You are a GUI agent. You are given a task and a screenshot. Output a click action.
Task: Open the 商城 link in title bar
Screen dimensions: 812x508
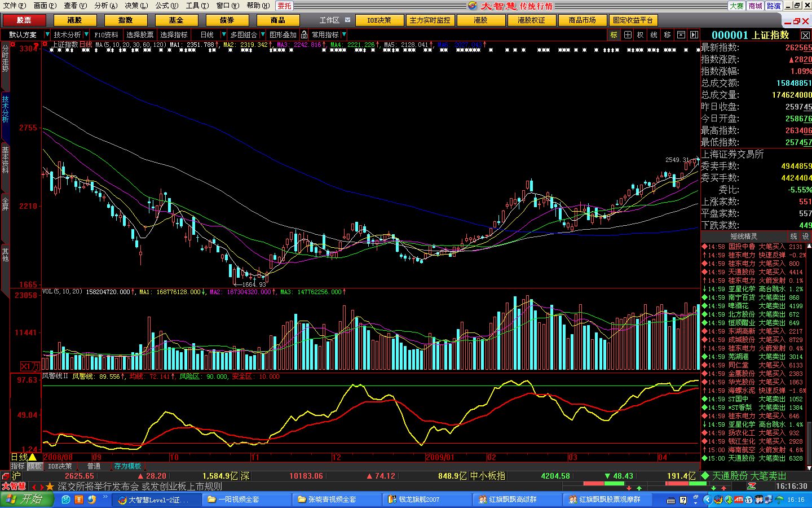click(x=756, y=6)
